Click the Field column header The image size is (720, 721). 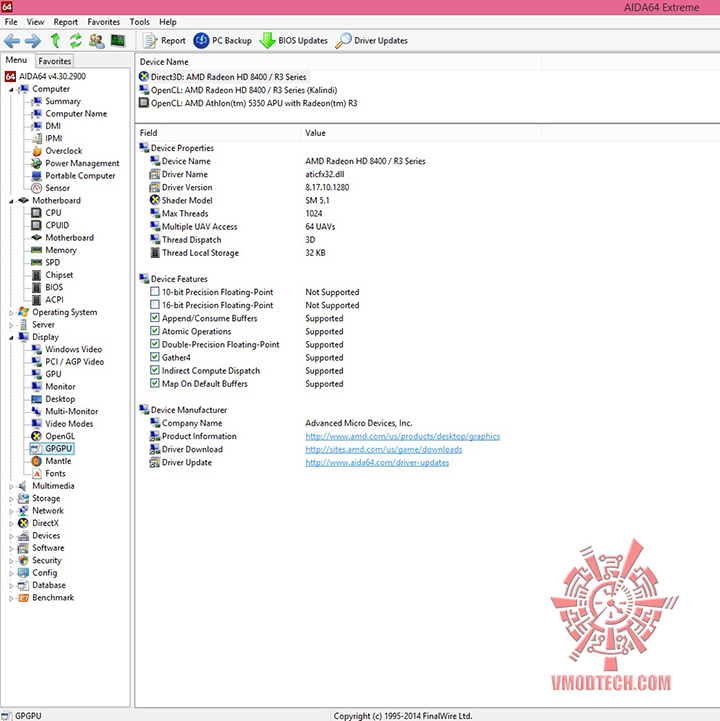pos(219,133)
